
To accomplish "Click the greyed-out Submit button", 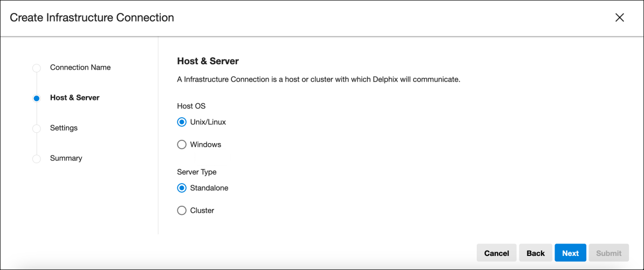I will pos(609,253).
